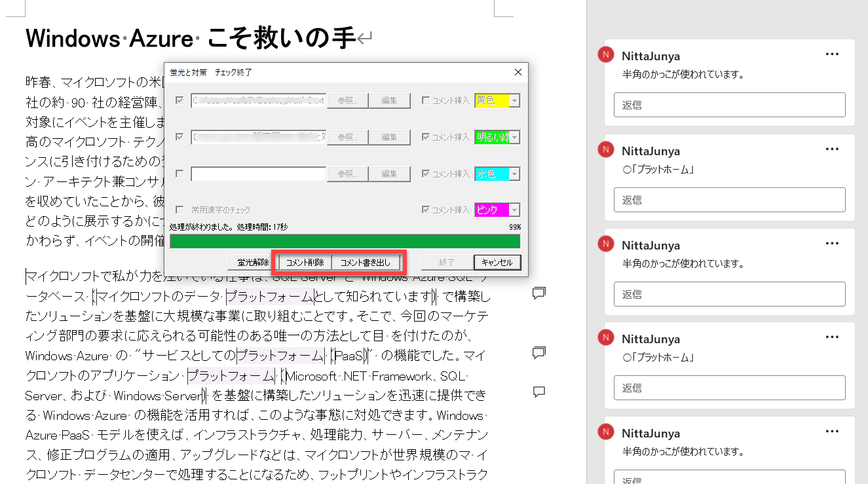
Task: Click the 蛍光解除 button
Action: 252,263
